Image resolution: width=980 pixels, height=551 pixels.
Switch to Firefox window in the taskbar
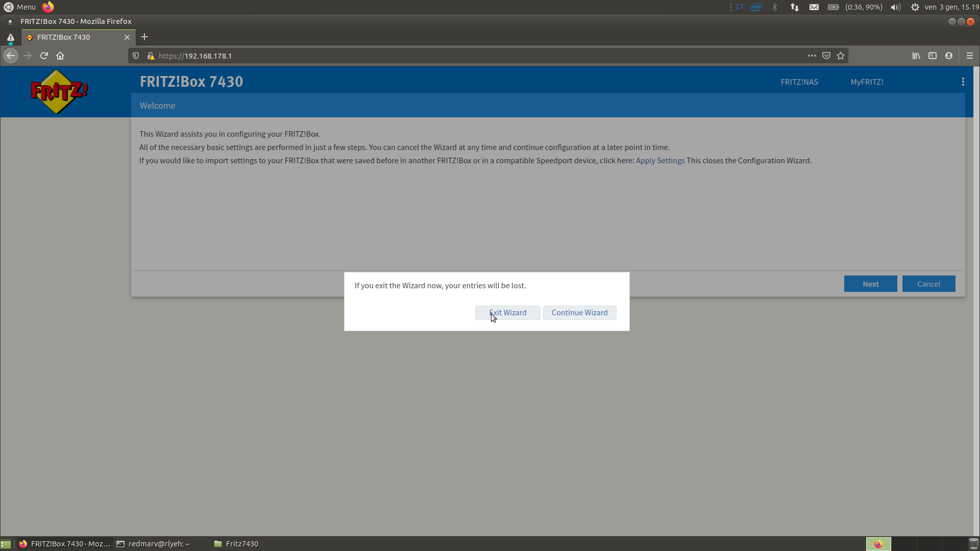[65, 544]
